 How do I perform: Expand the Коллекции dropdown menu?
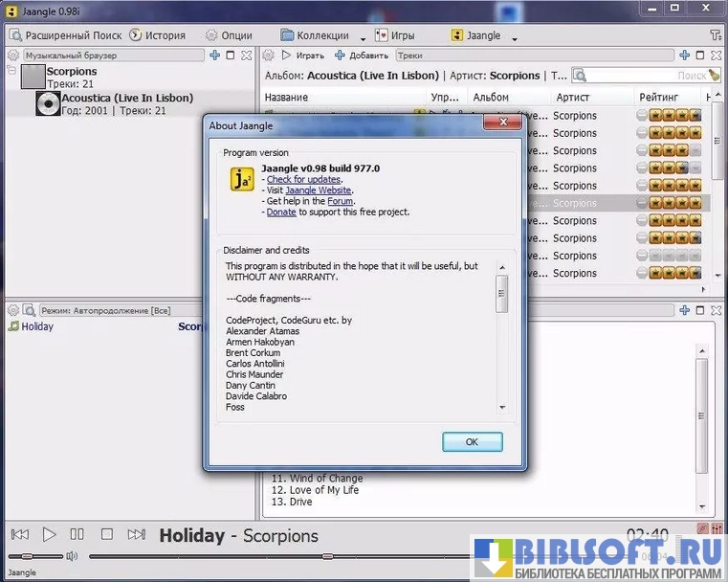[321, 35]
